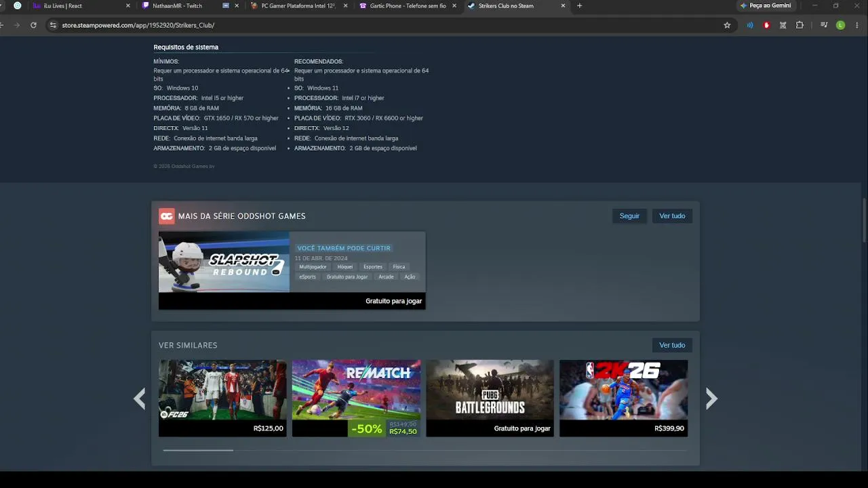The height and width of the screenshot is (488, 868).
Task: Click the Multijogador tag
Action: coord(313,267)
